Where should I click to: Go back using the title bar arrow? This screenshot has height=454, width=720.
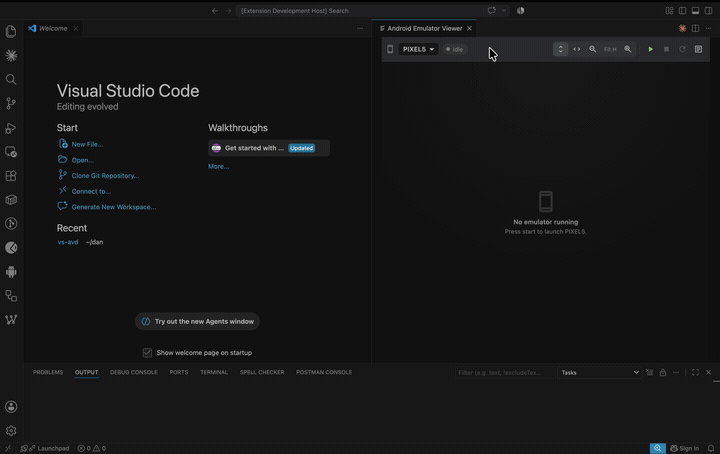coord(215,11)
